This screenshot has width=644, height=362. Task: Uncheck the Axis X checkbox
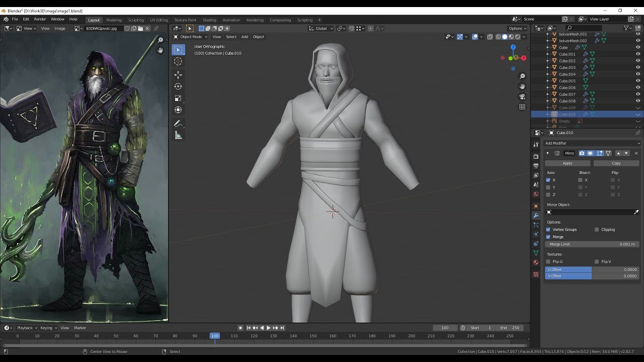(x=548, y=180)
